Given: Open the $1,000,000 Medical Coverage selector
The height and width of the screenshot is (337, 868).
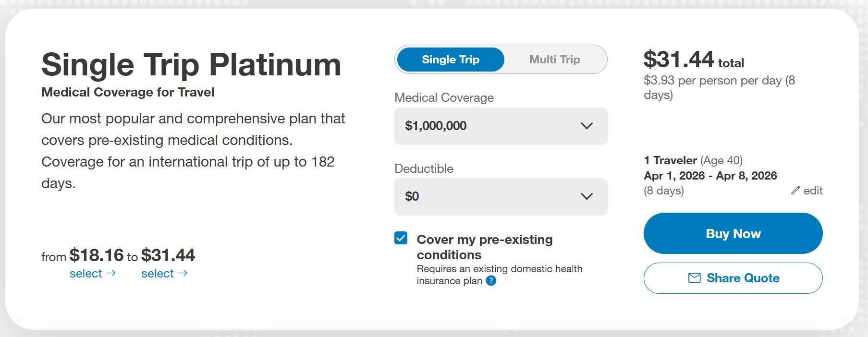Looking at the screenshot, I should coord(501,126).
